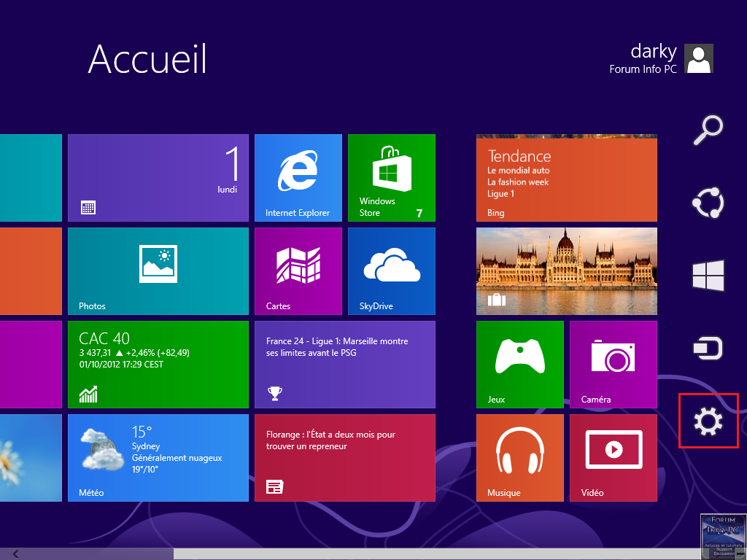
Task: Open the SkyDrive cloud tile
Action: pyautogui.click(x=392, y=271)
